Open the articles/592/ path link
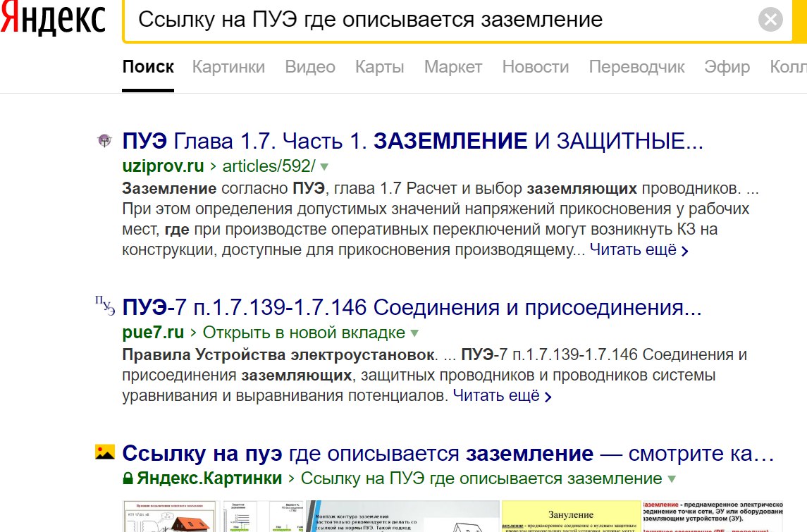Viewport: 807px width, 532px height. [269, 166]
